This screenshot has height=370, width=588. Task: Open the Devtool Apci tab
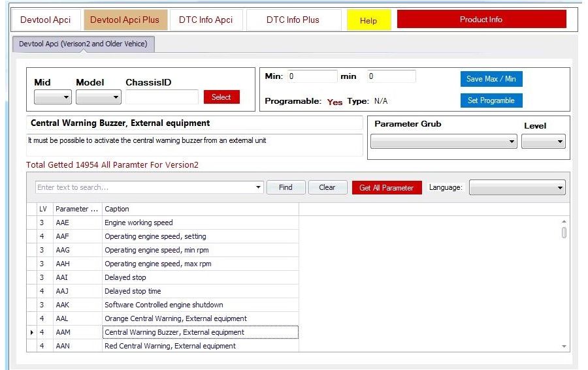[x=45, y=20]
